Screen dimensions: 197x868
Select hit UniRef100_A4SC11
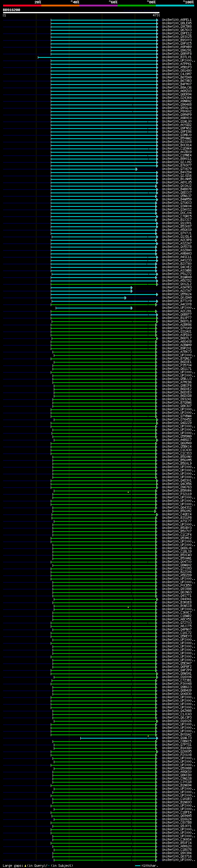pyautogui.click(x=176, y=257)
